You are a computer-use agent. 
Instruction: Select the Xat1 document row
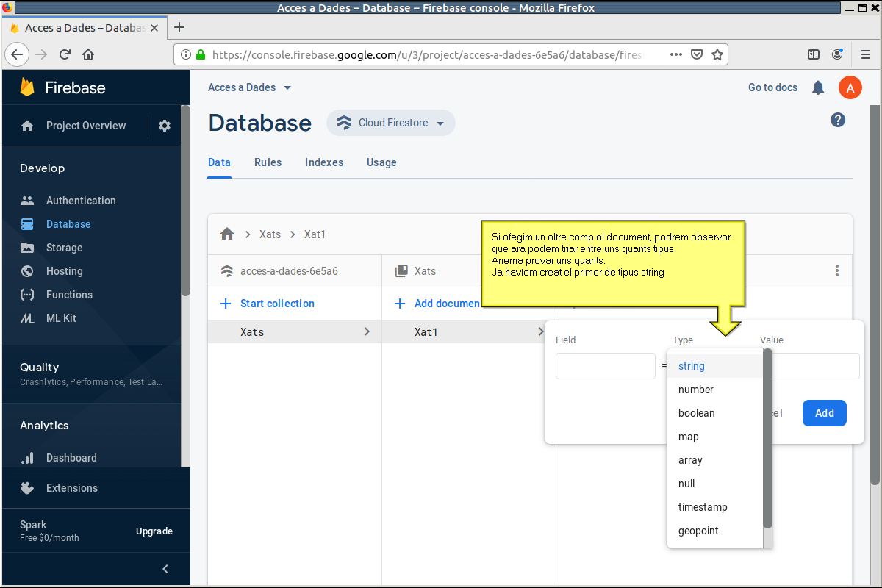point(469,331)
